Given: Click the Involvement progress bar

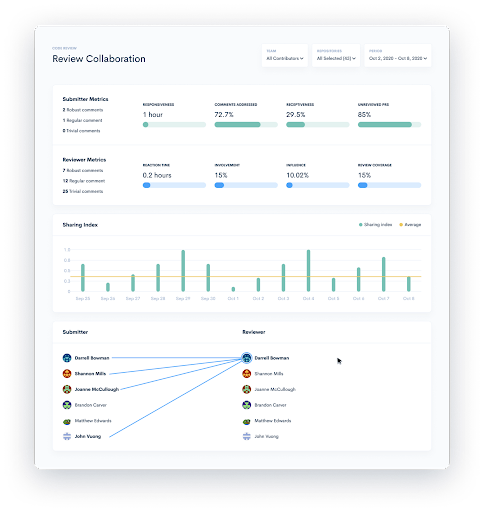Looking at the screenshot, I should tap(246, 185).
